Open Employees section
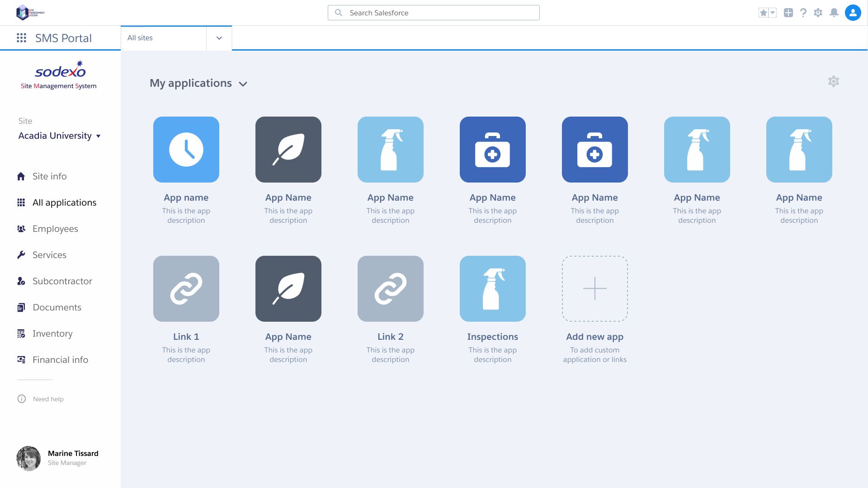 coord(47,229)
